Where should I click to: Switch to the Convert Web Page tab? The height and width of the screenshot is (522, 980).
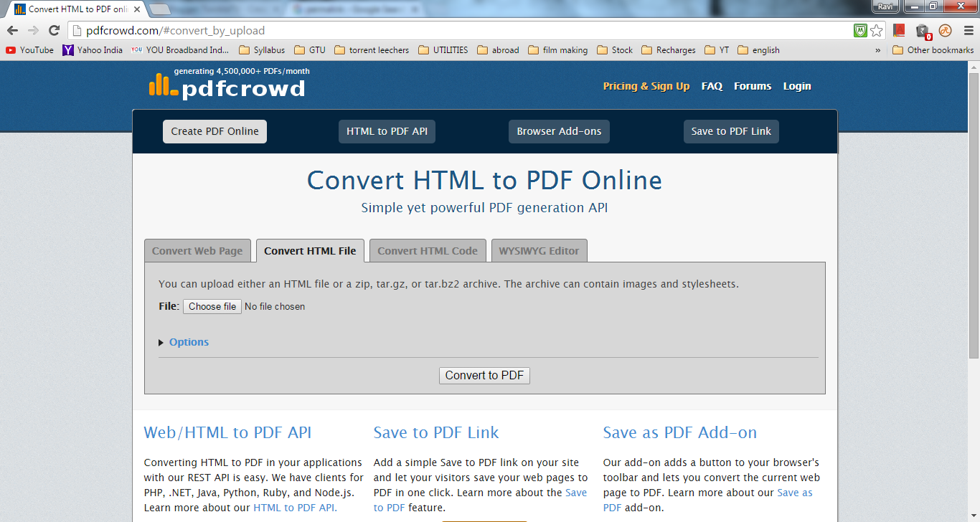(x=197, y=250)
